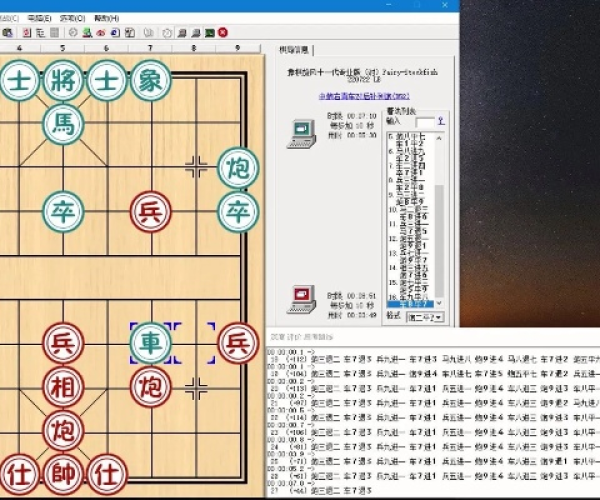Select the highlighted blue move in move list
Image resolution: width=600 pixels, height=500 pixels.
(x=410, y=304)
